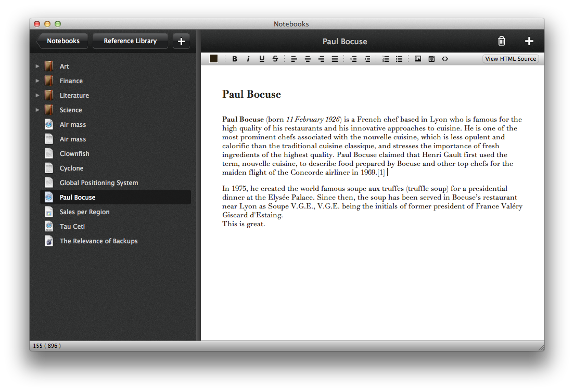Click the Tau Ceti archive icon
Image resolution: width=574 pixels, height=392 pixels.
coord(49,226)
